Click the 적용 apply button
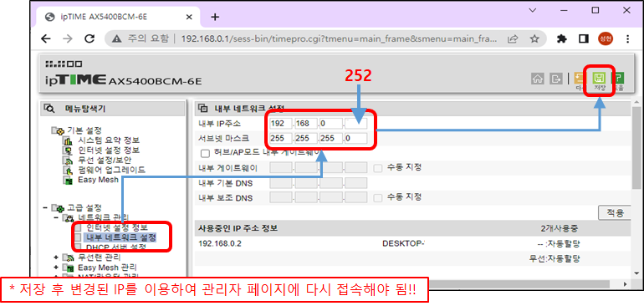 click(615, 212)
